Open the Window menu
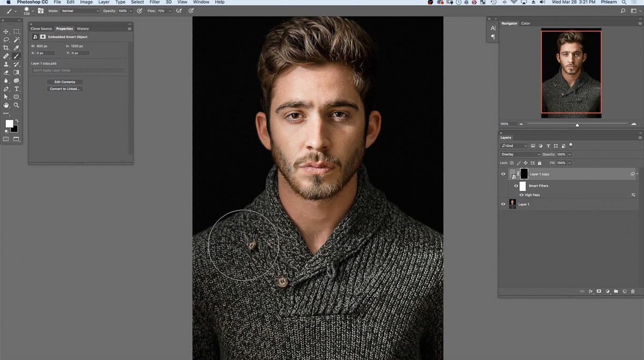This screenshot has height=360, width=644. click(x=201, y=2)
